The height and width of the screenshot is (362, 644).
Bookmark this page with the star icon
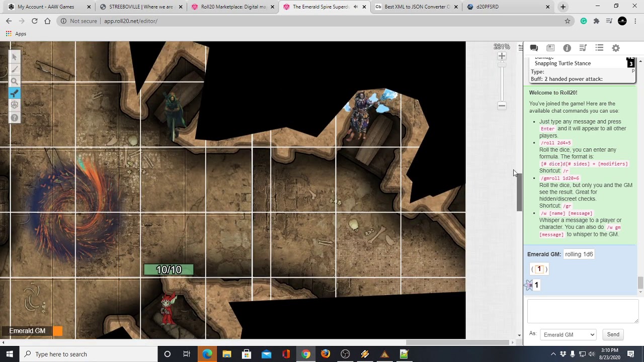[x=568, y=21]
